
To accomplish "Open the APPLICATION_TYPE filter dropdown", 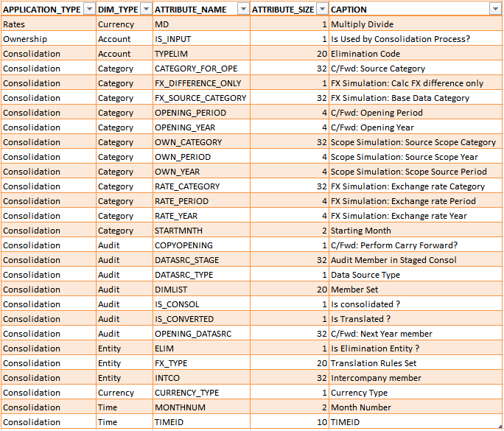I will pos(88,9).
